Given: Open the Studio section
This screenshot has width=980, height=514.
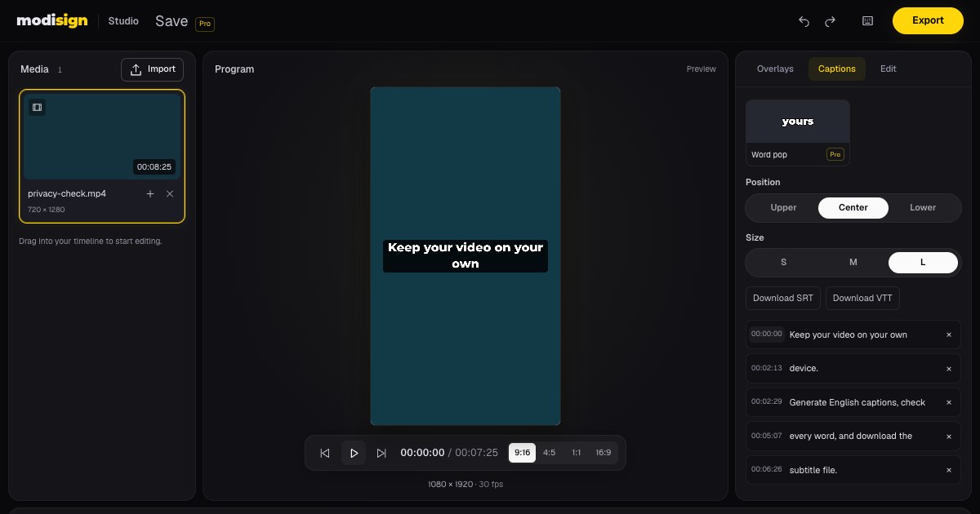Looking at the screenshot, I should [x=123, y=21].
